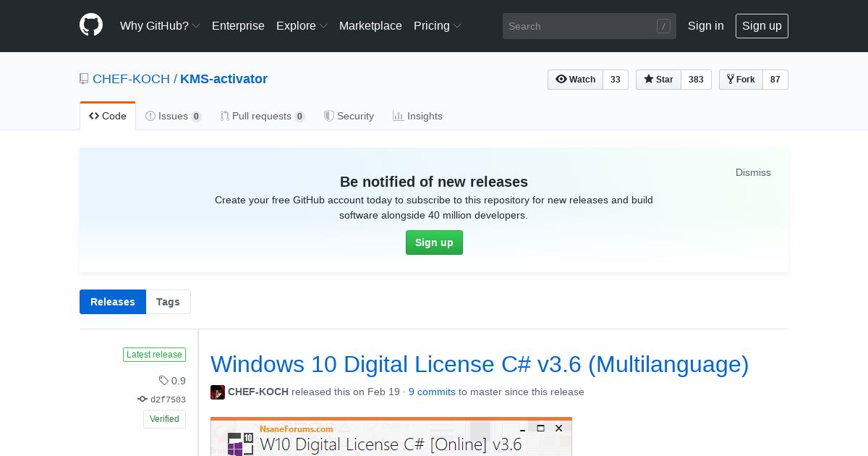Open the KMS-activator repository link
This screenshot has height=456, width=868.
[x=224, y=79]
